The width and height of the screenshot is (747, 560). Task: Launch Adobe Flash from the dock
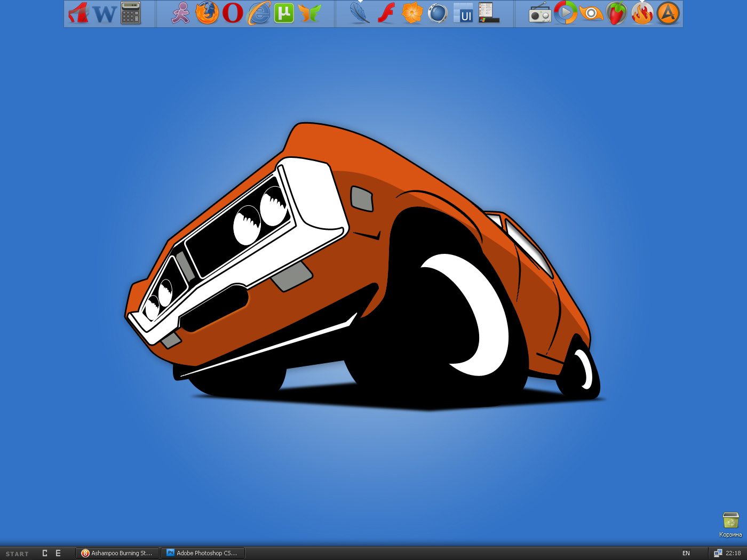pos(386,13)
